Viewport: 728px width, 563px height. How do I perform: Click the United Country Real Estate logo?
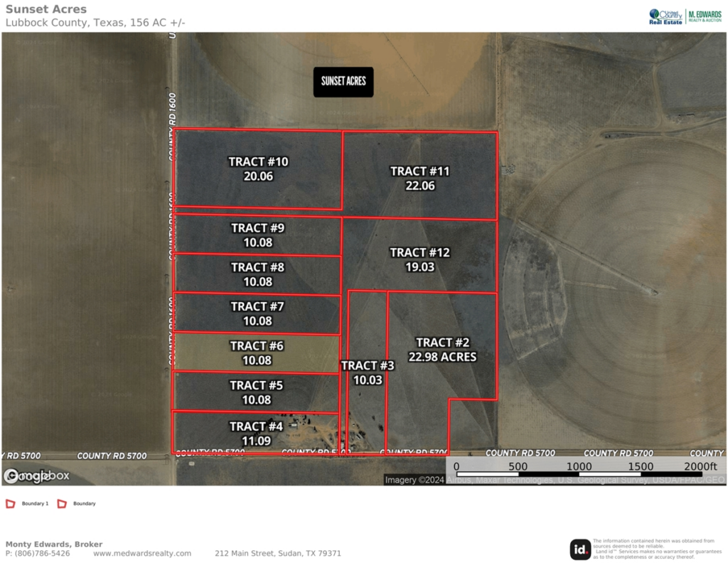(x=665, y=14)
